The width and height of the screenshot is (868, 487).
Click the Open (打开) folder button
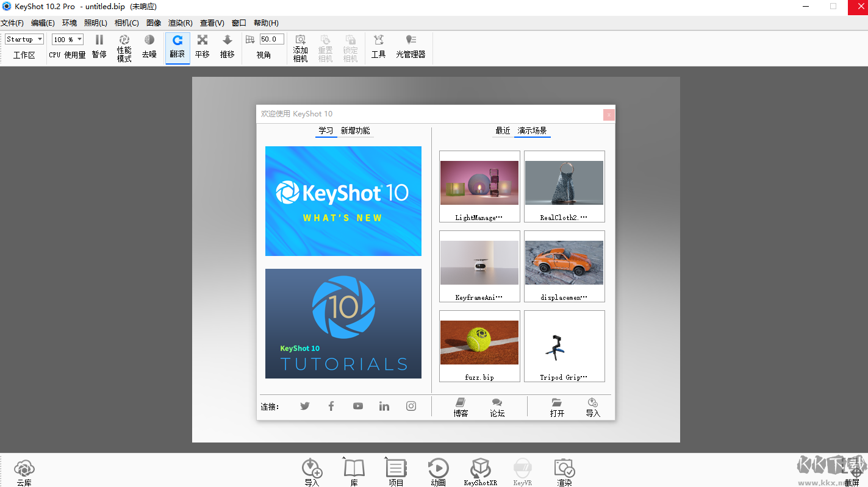click(557, 407)
